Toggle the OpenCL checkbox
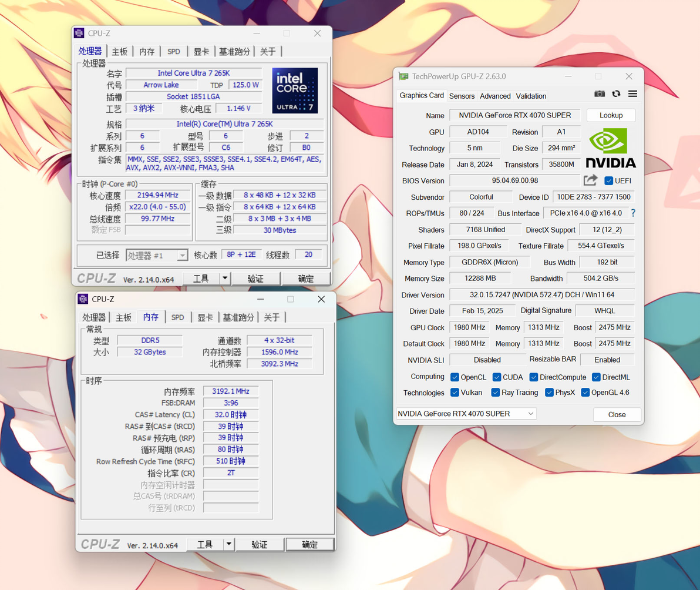Screen dimensions: 700x590 455,377
